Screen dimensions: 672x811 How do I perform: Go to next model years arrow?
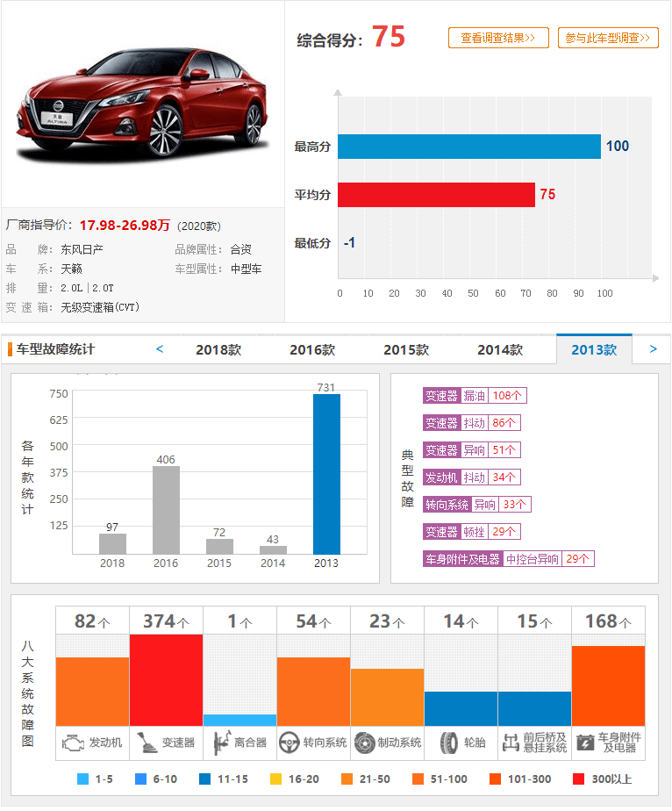pos(654,349)
